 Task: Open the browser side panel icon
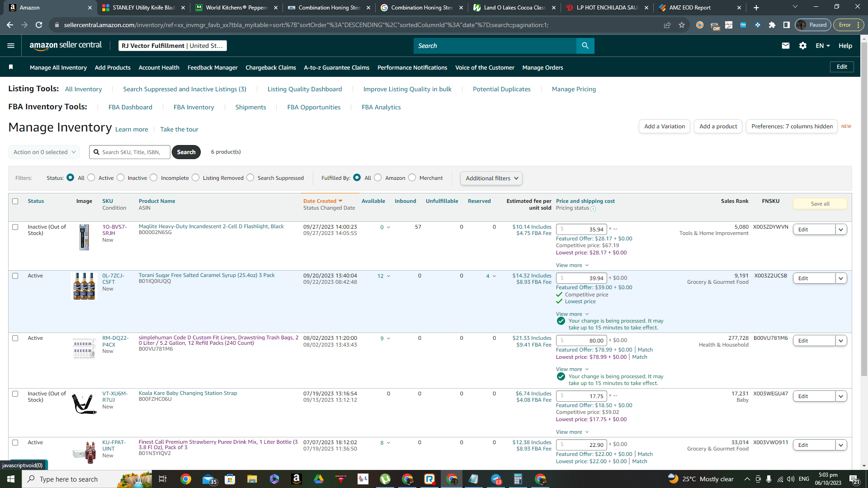point(787,25)
